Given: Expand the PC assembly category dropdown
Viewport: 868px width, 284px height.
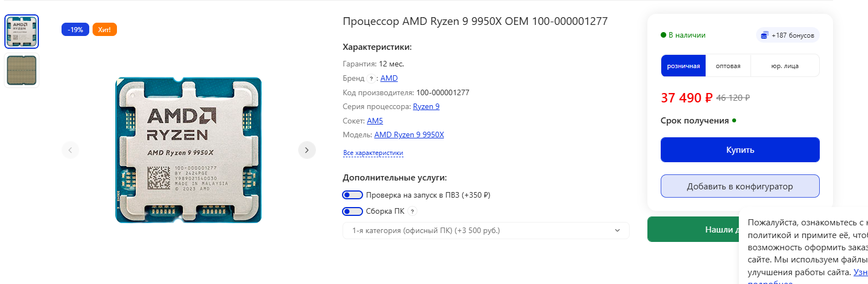Looking at the screenshot, I should pyautogui.click(x=486, y=230).
